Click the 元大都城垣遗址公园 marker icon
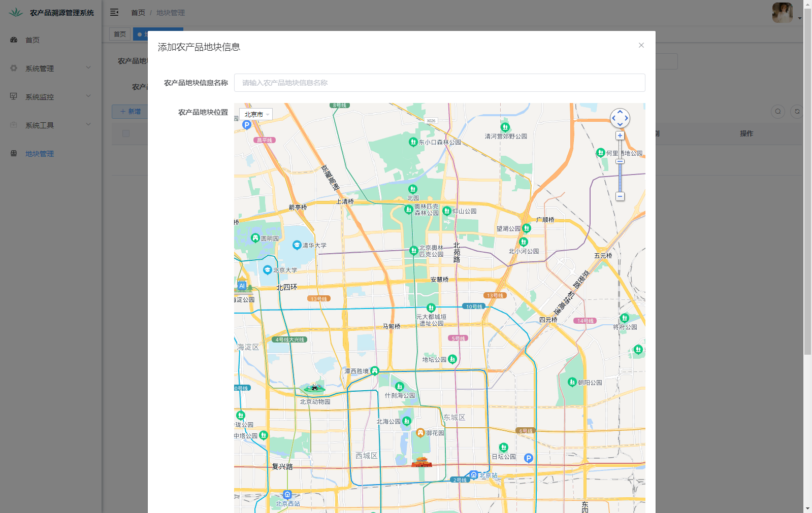812x513 pixels. click(431, 308)
